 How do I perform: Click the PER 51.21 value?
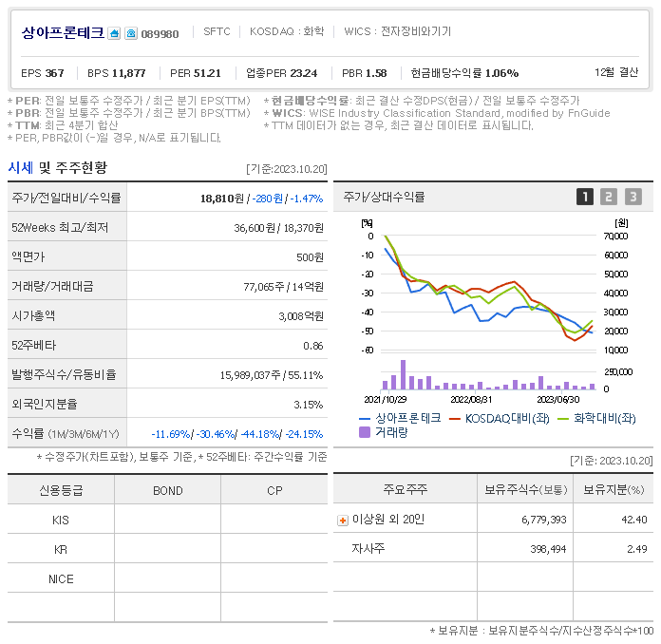coord(196,73)
